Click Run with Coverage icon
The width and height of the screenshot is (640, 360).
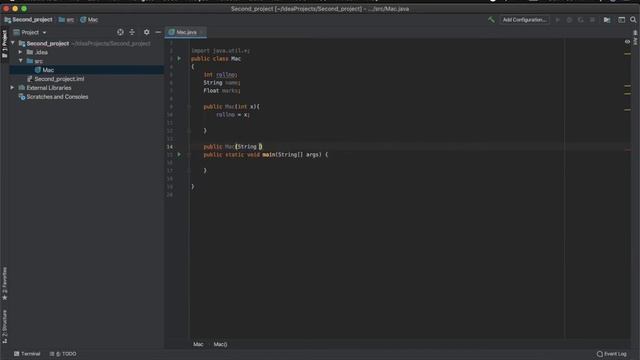tap(580, 20)
